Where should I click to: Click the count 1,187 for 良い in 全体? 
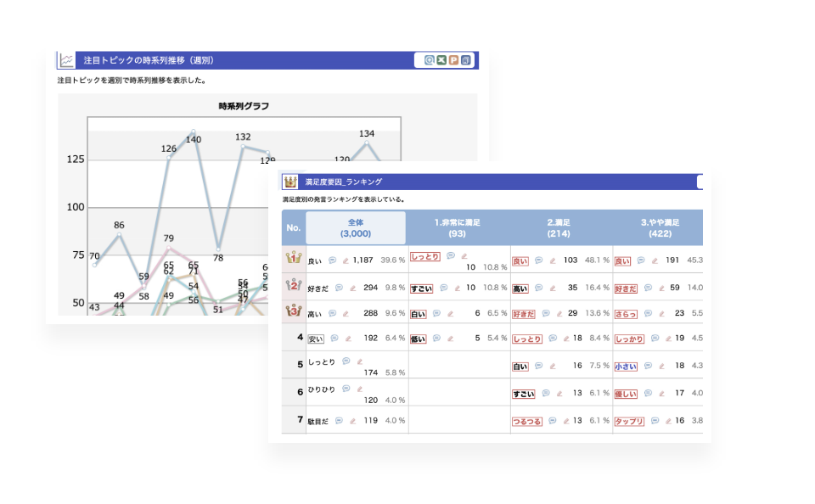363,260
